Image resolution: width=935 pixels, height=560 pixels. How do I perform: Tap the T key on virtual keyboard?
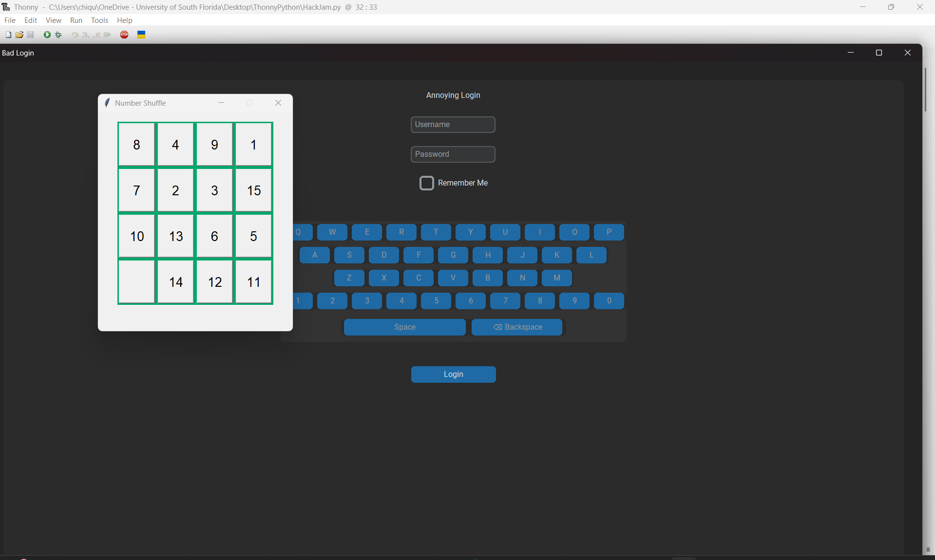coord(436,232)
